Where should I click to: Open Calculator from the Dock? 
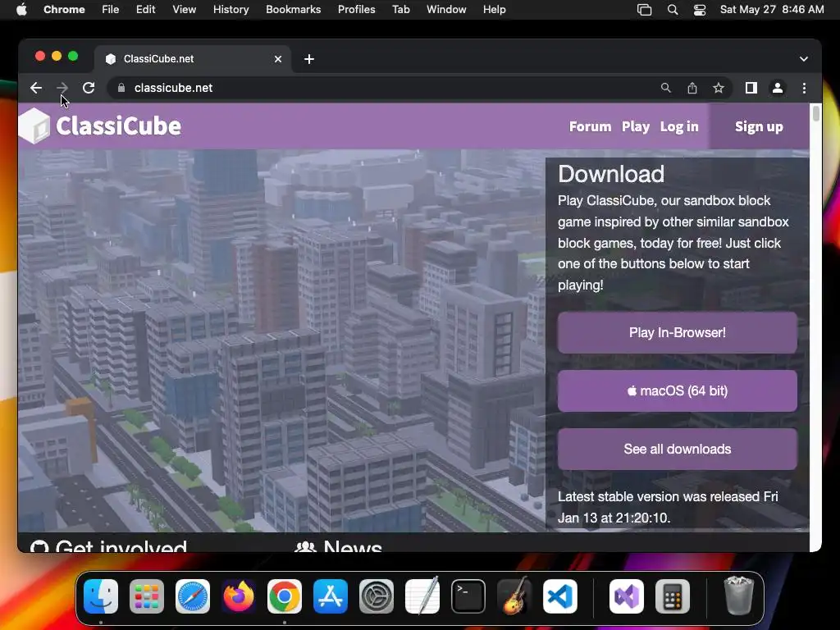pos(673,596)
